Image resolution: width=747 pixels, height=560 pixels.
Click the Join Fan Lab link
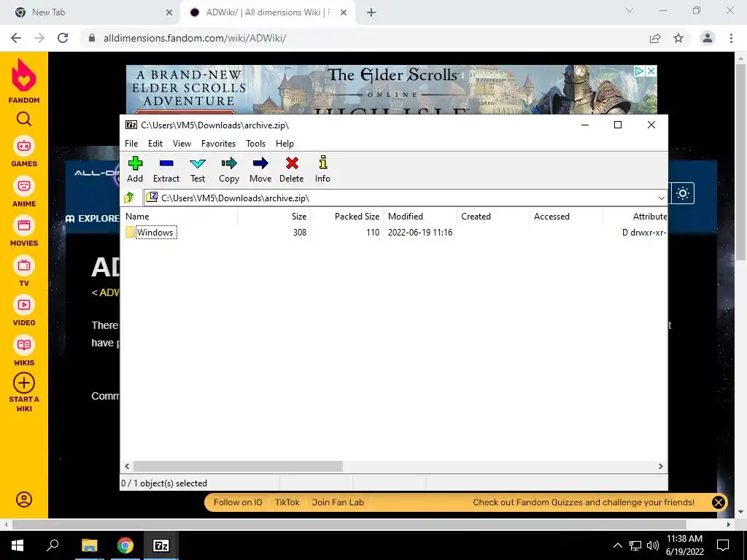coord(338,502)
